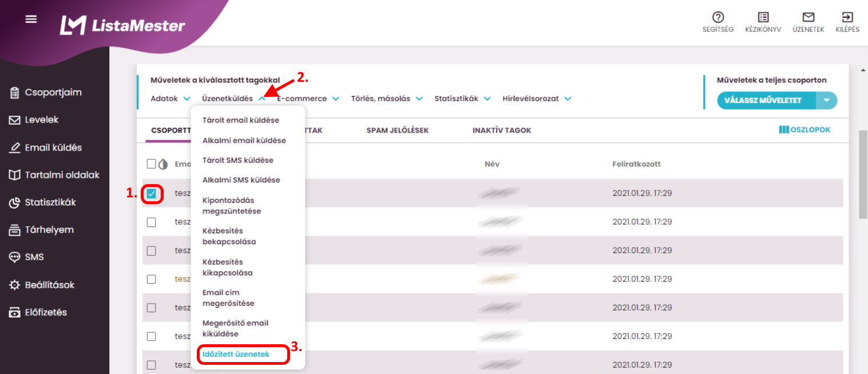This screenshot has height=374, width=868.
Task: Select Kipontozódás megszüntetése menu item
Action: coord(232,206)
